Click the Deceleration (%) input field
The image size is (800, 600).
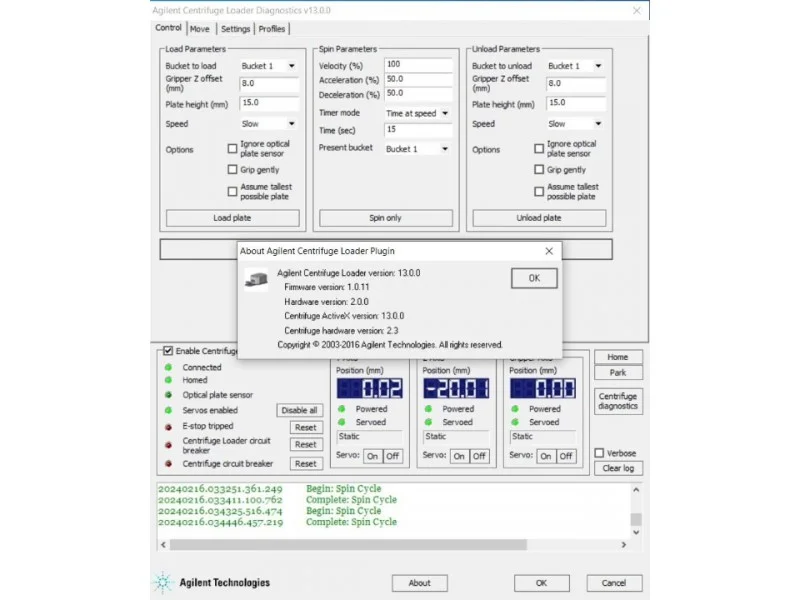tap(418, 93)
